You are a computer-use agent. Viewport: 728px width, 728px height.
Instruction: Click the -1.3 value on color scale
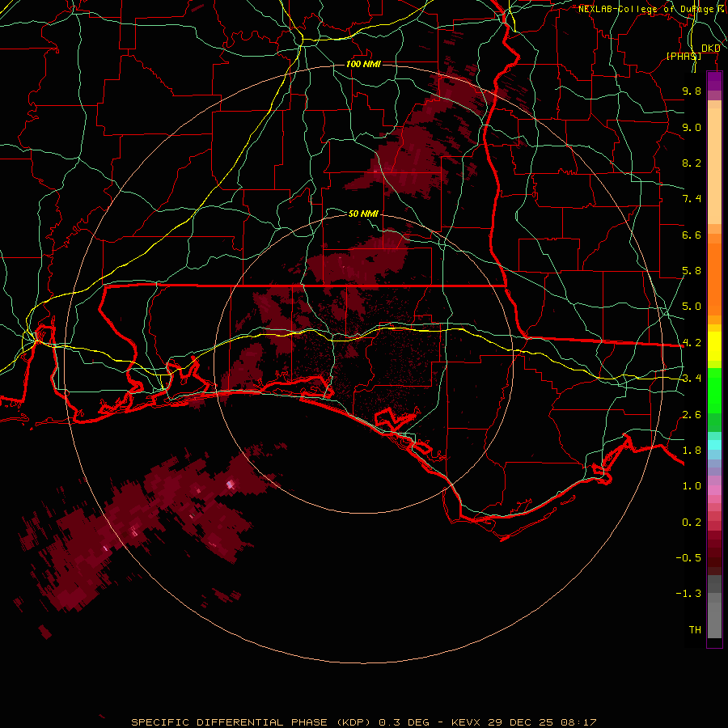688,594
